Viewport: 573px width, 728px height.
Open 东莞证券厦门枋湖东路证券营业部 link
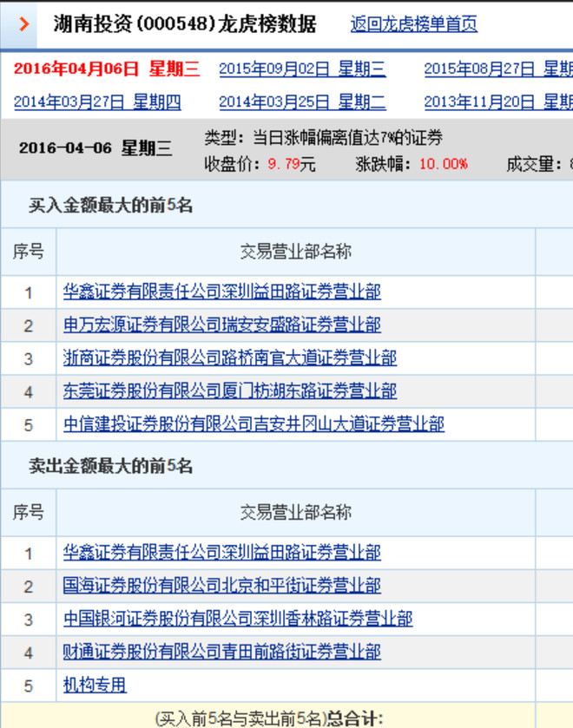[x=230, y=391]
